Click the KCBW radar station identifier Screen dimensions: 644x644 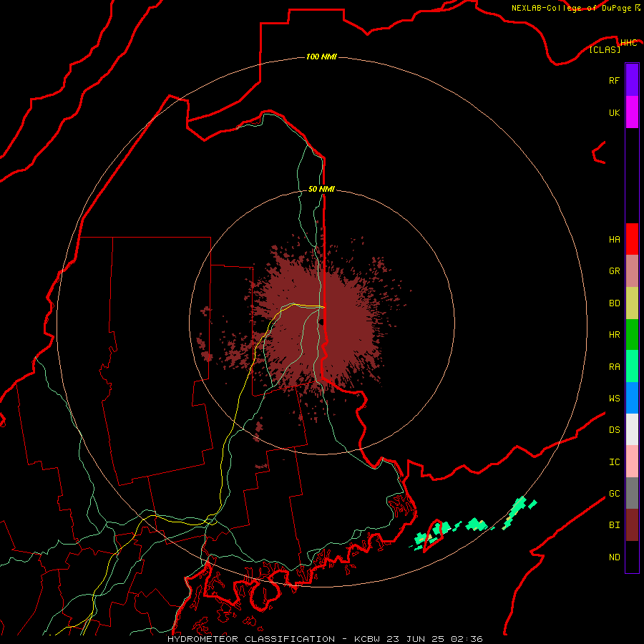coord(367,639)
